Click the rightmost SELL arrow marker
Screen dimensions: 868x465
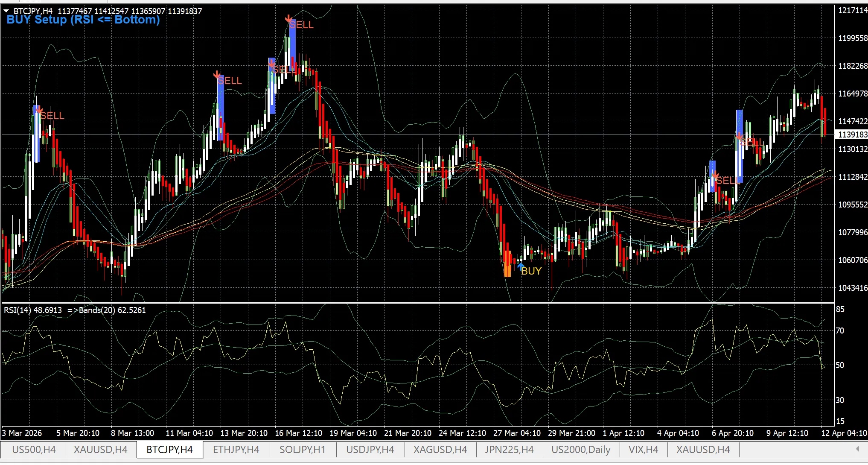click(739, 137)
